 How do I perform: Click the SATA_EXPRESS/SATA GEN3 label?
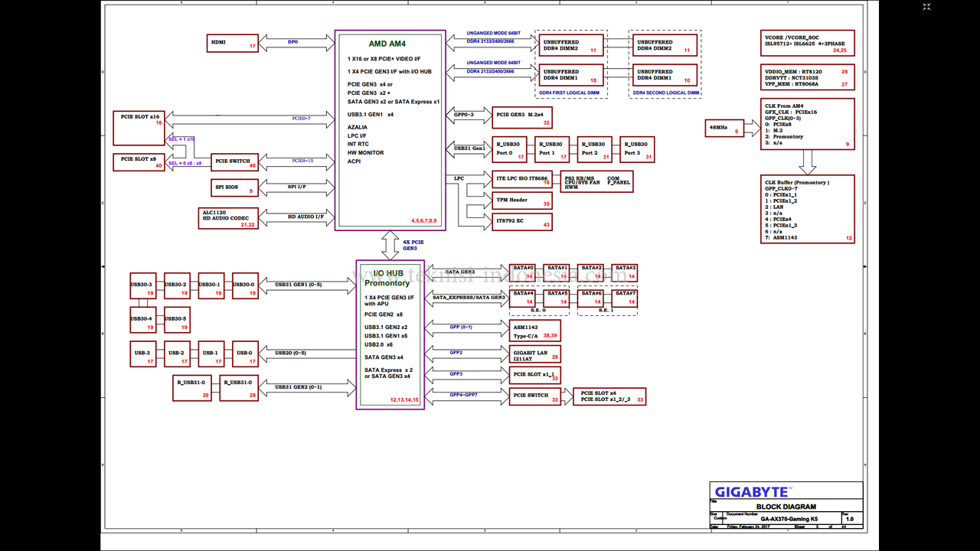469,297
